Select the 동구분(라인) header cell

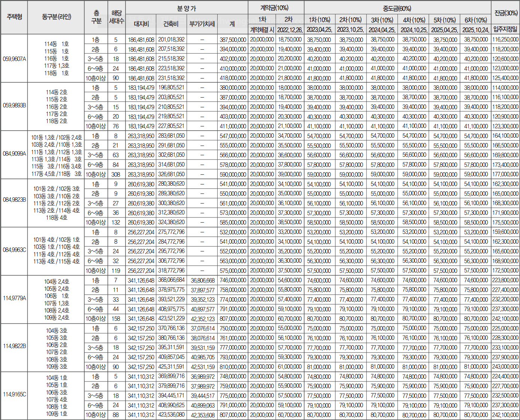click(56, 17)
